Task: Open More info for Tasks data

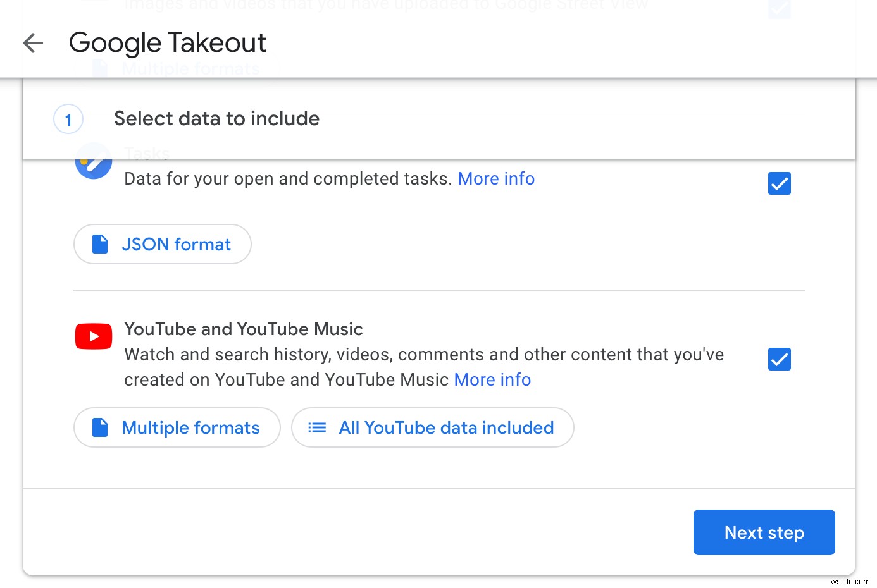Action: pyautogui.click(x=496, y=178)
